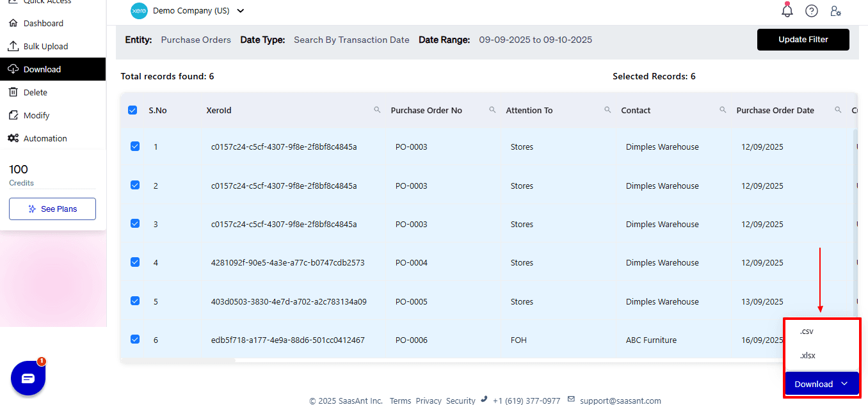868x405 pixels.
Task: Click the date range 09-09-2025 to 09-10-2025
Action: point(536,40)
